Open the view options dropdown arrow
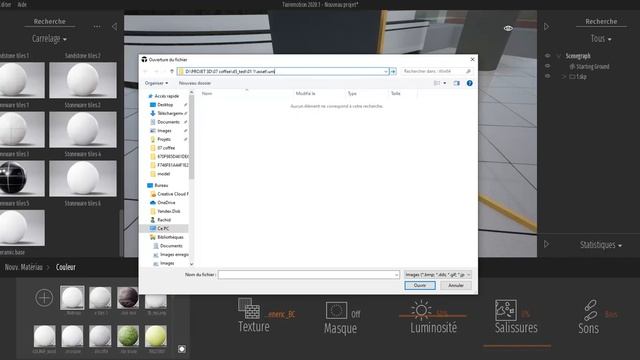 click(444, 83)
